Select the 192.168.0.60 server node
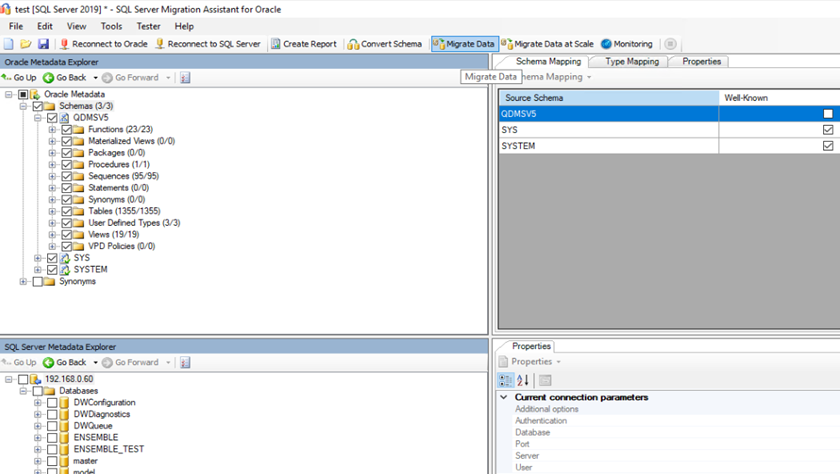 click(x=69, y=379)
